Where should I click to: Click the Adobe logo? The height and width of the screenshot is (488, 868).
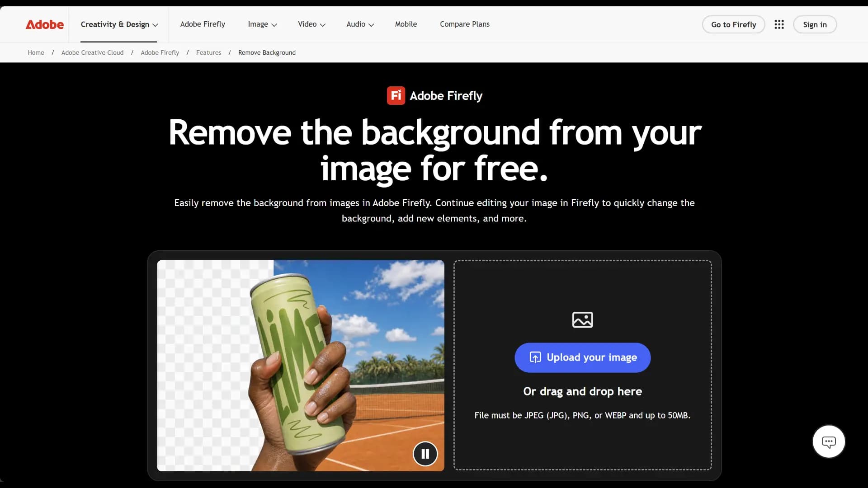[x=44, y=24]
